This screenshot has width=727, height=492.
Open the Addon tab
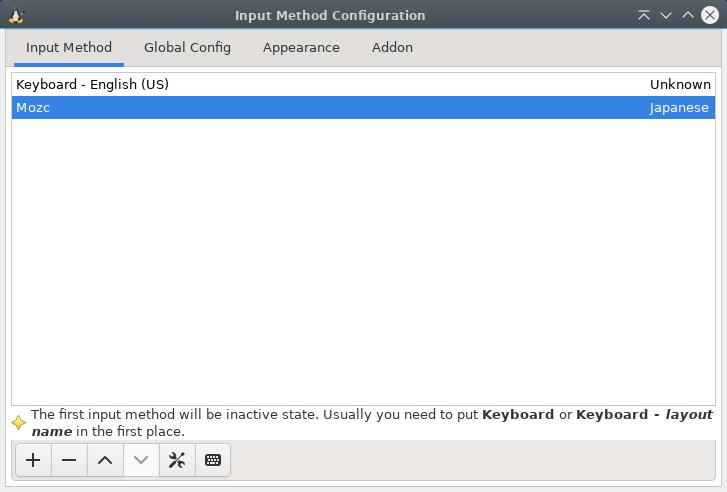point(392,48)
